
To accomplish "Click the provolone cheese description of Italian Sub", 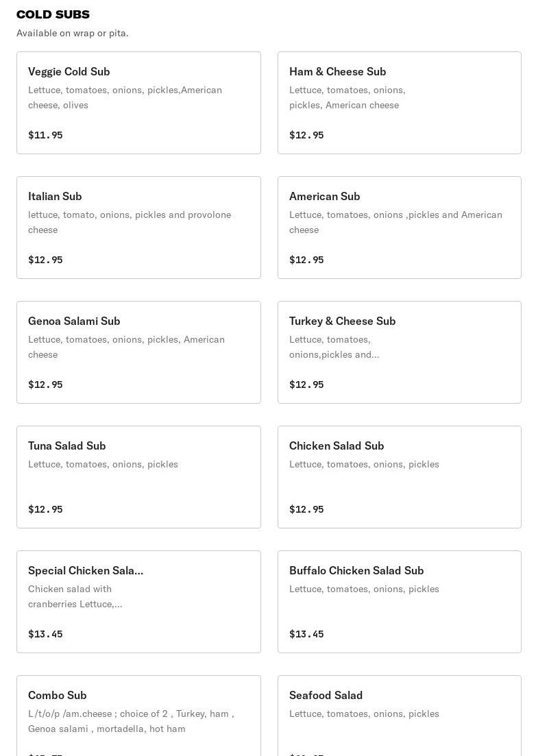I will [130, 222].
